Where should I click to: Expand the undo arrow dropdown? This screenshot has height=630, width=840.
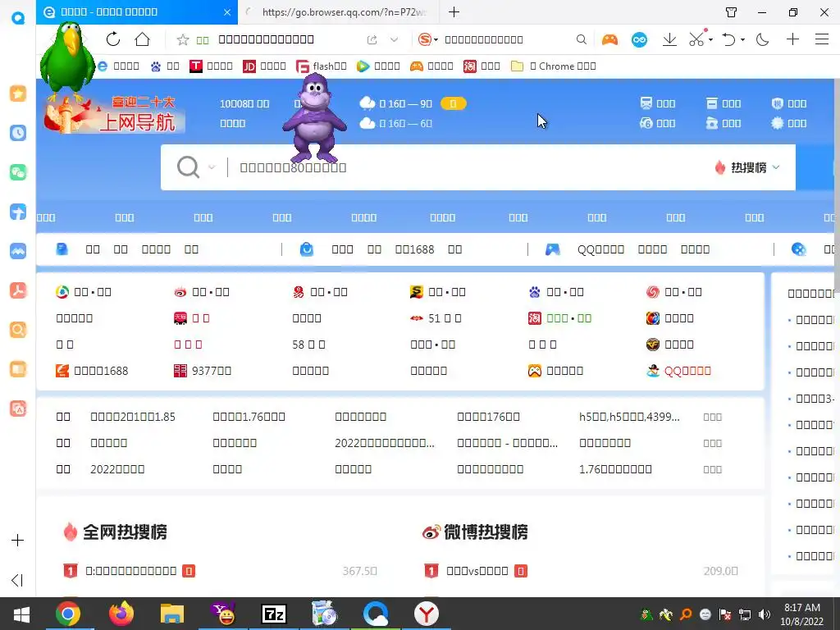[742, 39]
